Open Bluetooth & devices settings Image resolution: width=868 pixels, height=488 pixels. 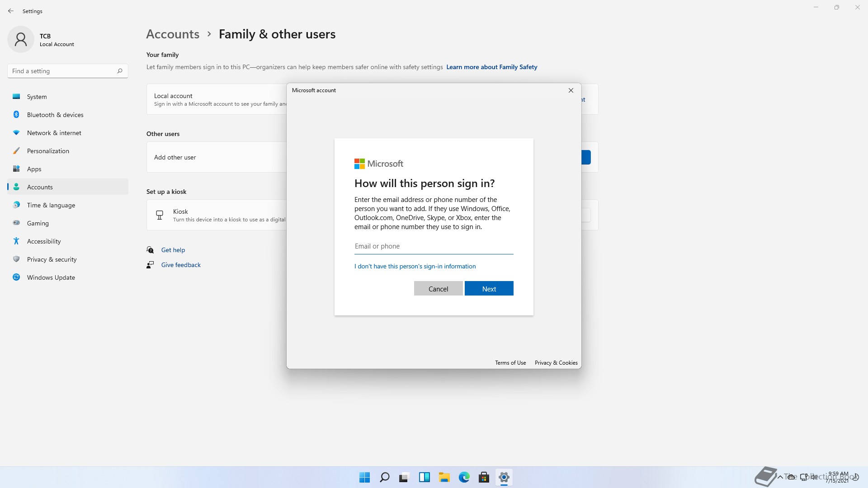(68, 115)
